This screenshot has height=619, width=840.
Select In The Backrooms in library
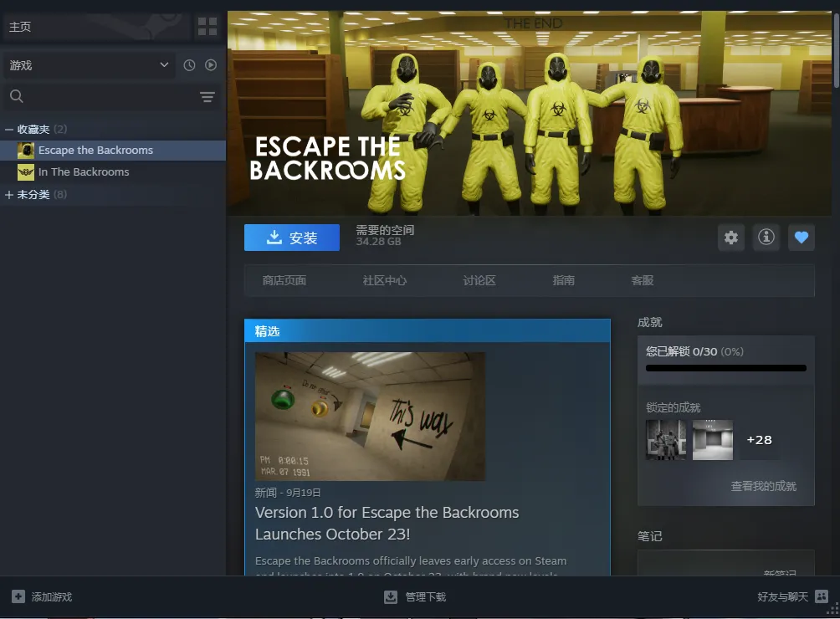[84, 172]
